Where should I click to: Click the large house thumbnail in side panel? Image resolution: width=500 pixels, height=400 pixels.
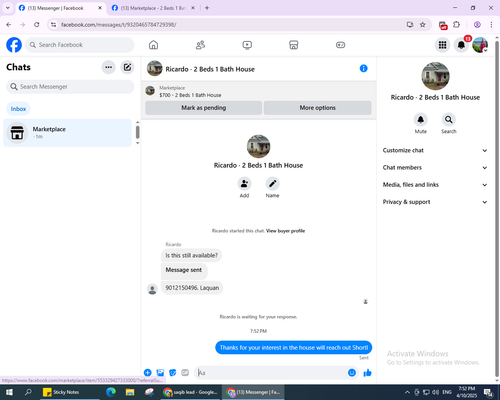point(435,76)
